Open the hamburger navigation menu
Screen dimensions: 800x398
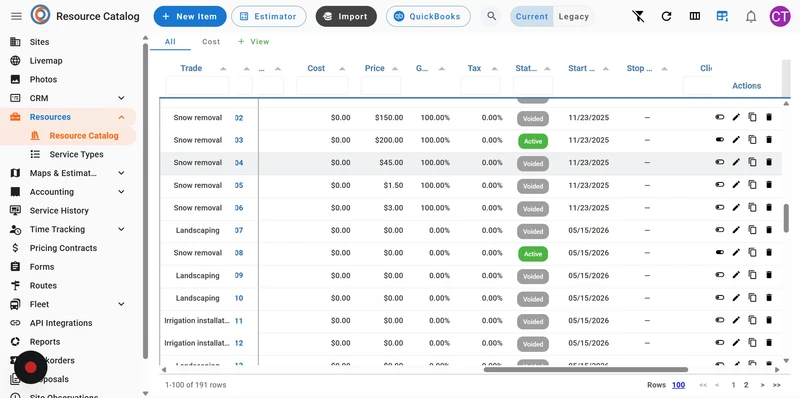[x=16, y=16]
